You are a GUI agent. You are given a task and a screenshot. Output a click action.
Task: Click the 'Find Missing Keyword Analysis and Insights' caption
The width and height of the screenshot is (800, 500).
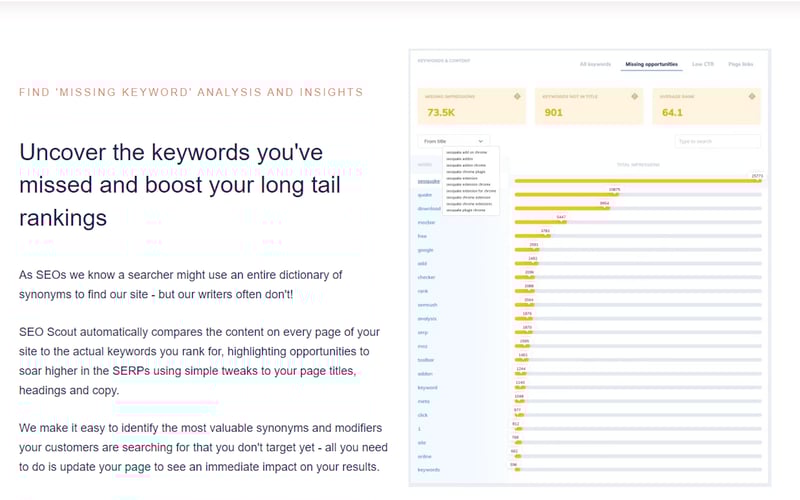[191, 92]
